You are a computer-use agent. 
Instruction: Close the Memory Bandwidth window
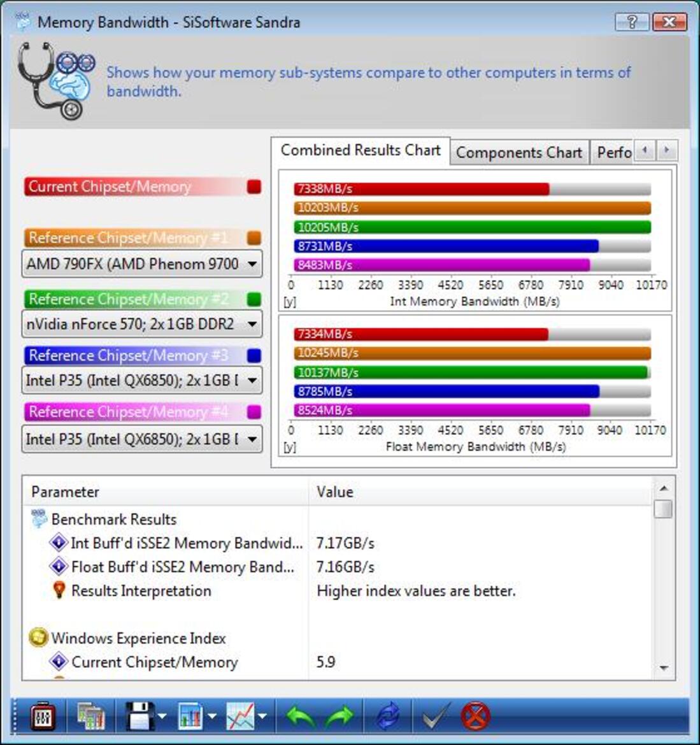pyautogui.click(x=669, y=22)
